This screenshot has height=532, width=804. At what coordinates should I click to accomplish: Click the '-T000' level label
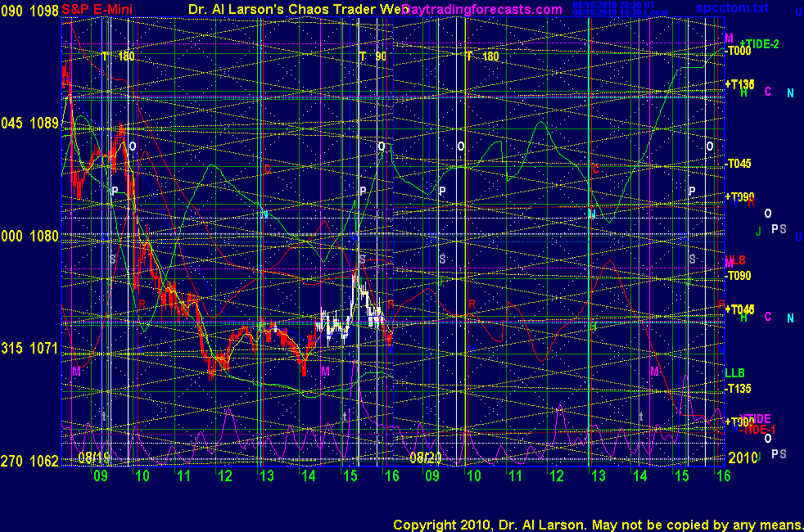coord(738,50)
